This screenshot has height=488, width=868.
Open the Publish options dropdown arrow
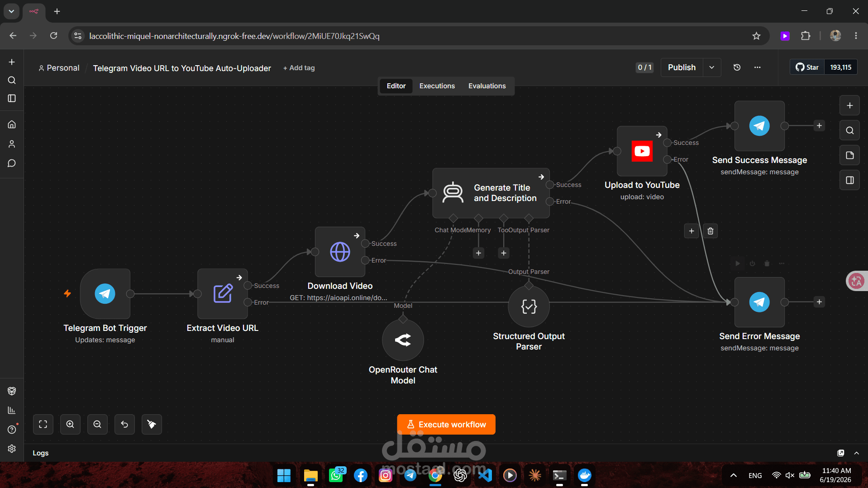(x=712, y=67)
